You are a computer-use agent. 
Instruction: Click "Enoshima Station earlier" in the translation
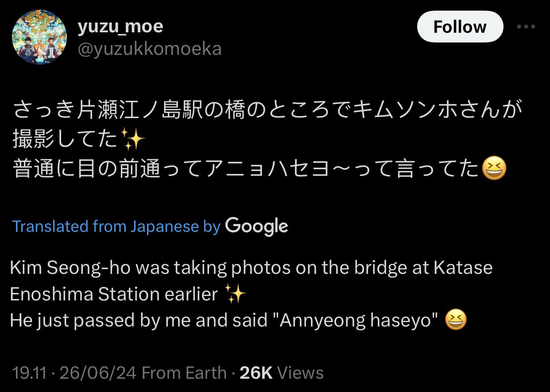114,294
